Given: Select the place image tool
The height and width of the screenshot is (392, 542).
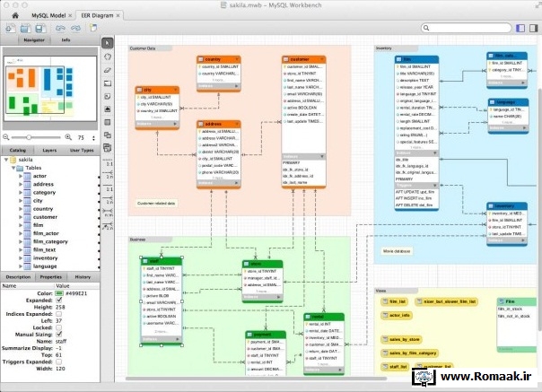Looking at the screenshot, I should click(x=108, y=109).
